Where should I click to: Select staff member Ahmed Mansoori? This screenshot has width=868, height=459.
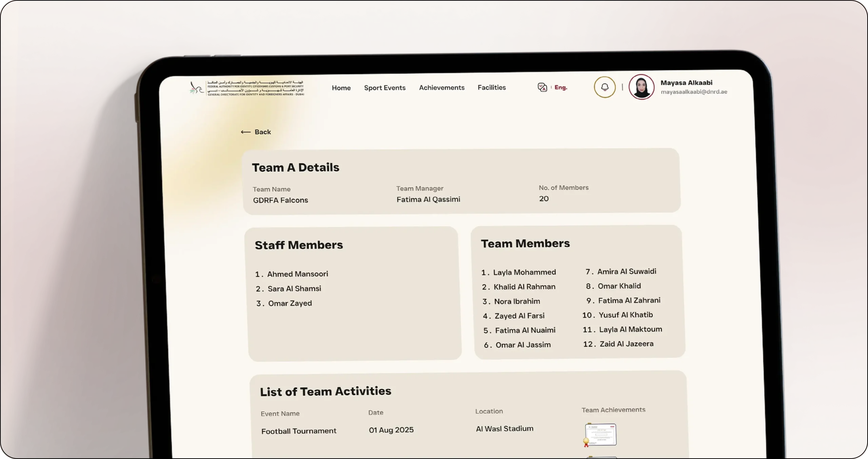pos(297,274)
